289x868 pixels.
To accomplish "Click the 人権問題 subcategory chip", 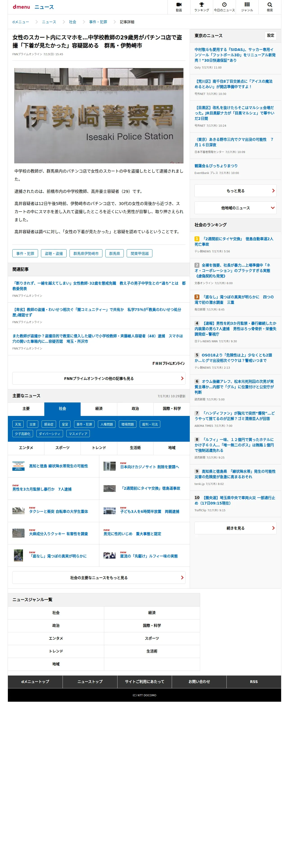I will click(107, 424).
